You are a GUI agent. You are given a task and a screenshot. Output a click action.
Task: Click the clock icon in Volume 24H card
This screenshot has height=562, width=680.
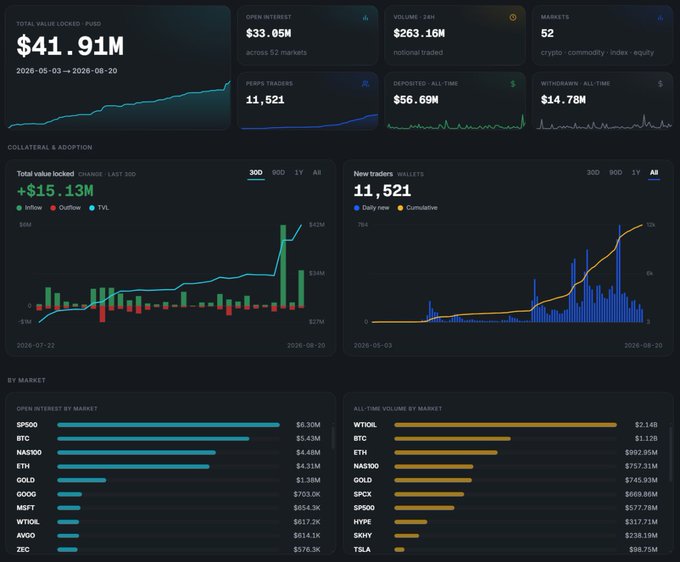click(x=513, y=17)
